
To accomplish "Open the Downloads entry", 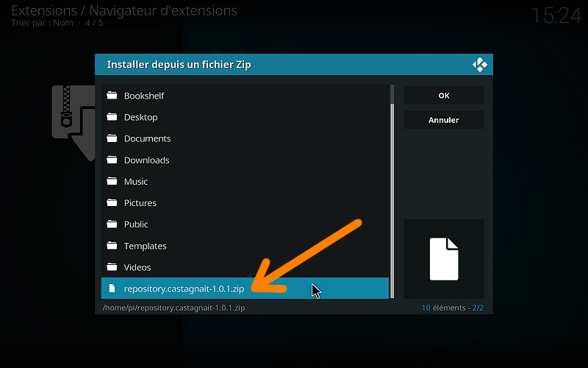I will pyautogui.click(x=245, y=160).
